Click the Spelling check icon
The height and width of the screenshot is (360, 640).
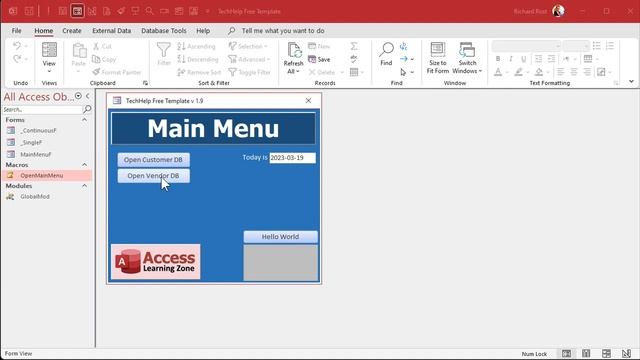[x=354, y=59]
